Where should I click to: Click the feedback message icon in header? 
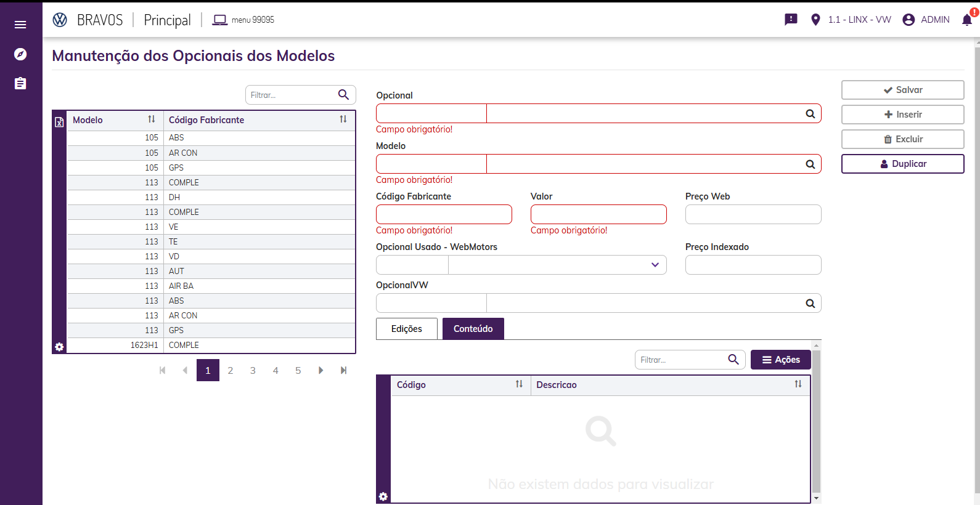point(791,20)
